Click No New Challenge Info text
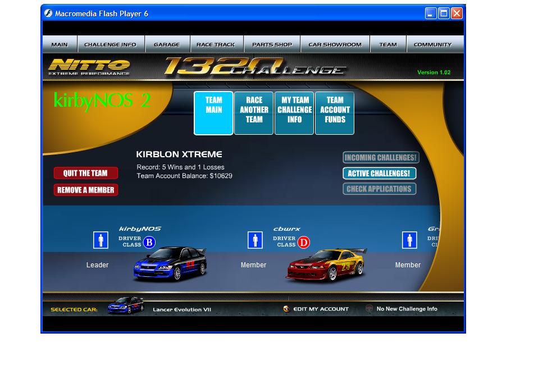Screen dimensions: 552x392 tap(407, 309)
